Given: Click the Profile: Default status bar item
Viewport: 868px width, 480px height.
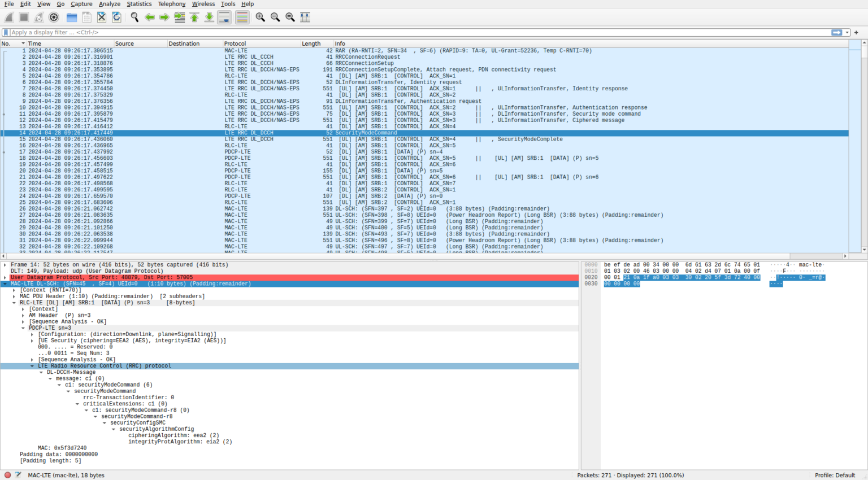Looking at the screenshot, I should point(835,475).
